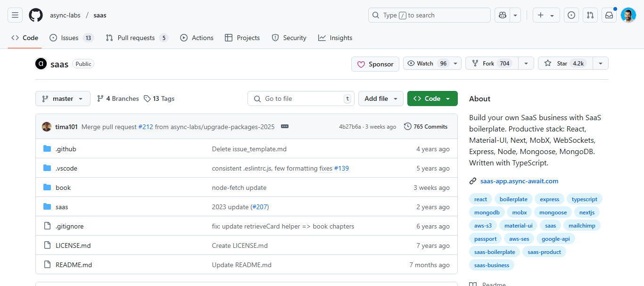Go to GitHub homepage logo

[x=36, y=15]
